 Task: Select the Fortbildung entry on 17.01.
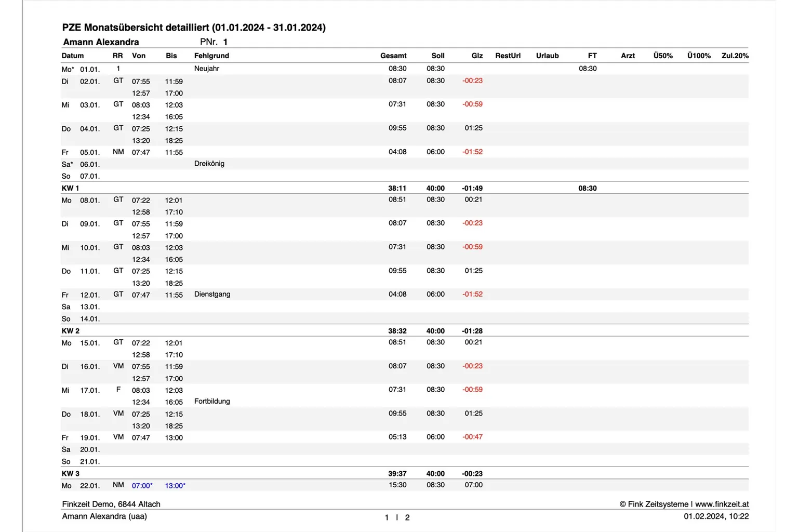point(212,401)
